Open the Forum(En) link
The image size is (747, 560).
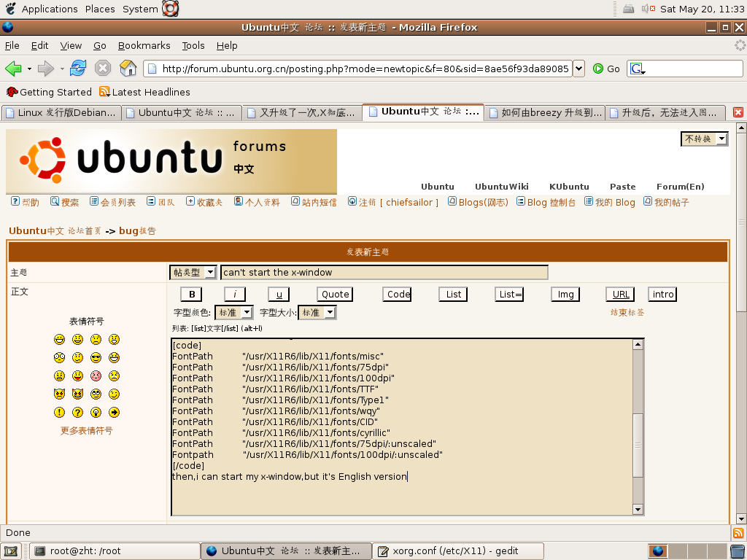[x=681, y=187]
